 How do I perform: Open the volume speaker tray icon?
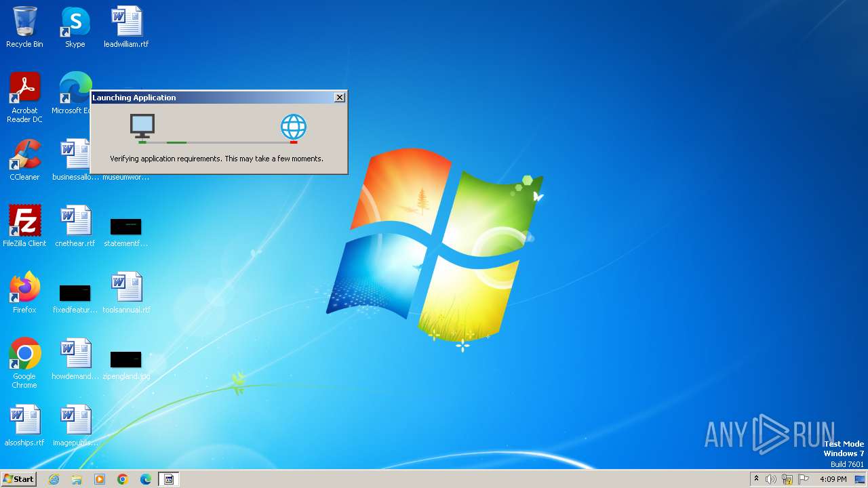pos(771,479)
